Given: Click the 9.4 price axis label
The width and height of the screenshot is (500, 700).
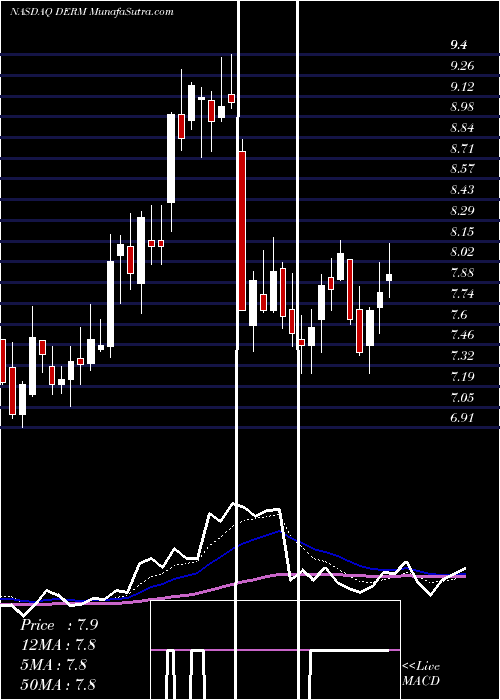Looking at the screenshot, I should click(x=459, y=45).
